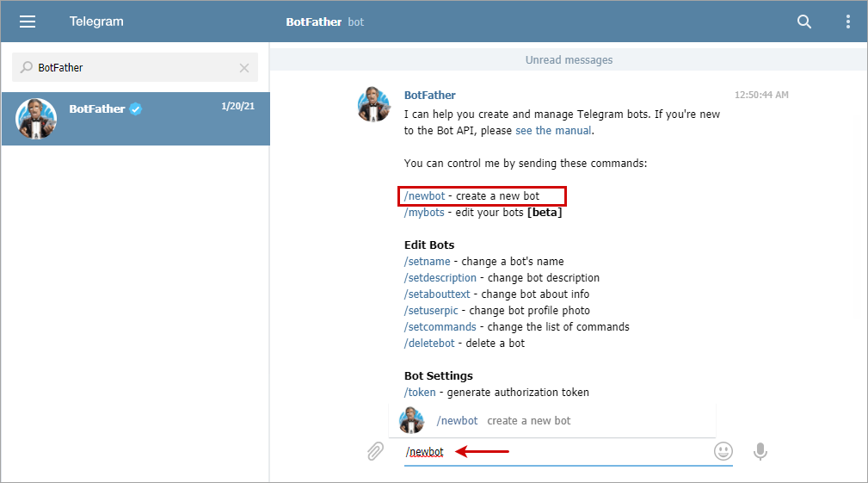Click the magnifier icon in search box
The image size is (868, 483).
click(26, 67)
